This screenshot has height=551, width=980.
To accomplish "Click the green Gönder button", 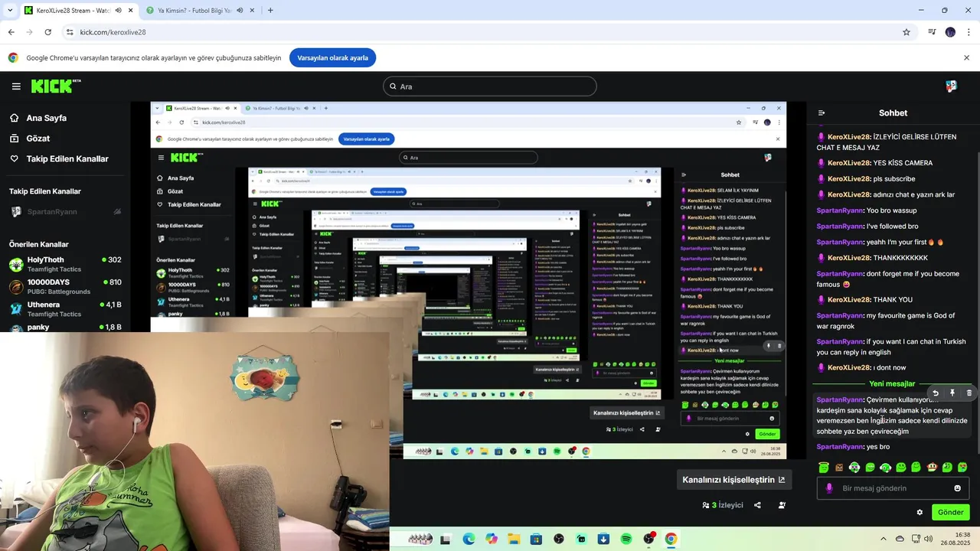I will point(951,513).
